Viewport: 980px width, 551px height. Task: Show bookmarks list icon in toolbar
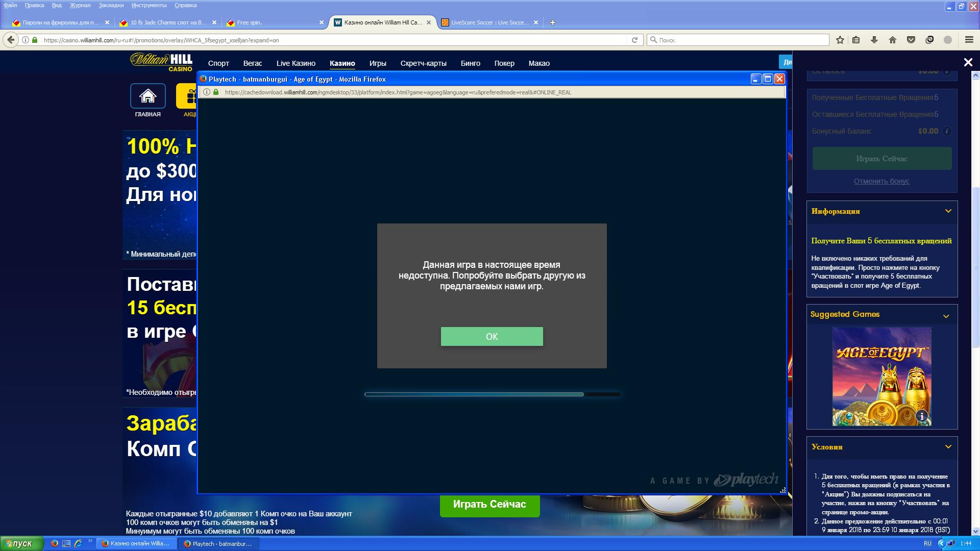[856, 40]
